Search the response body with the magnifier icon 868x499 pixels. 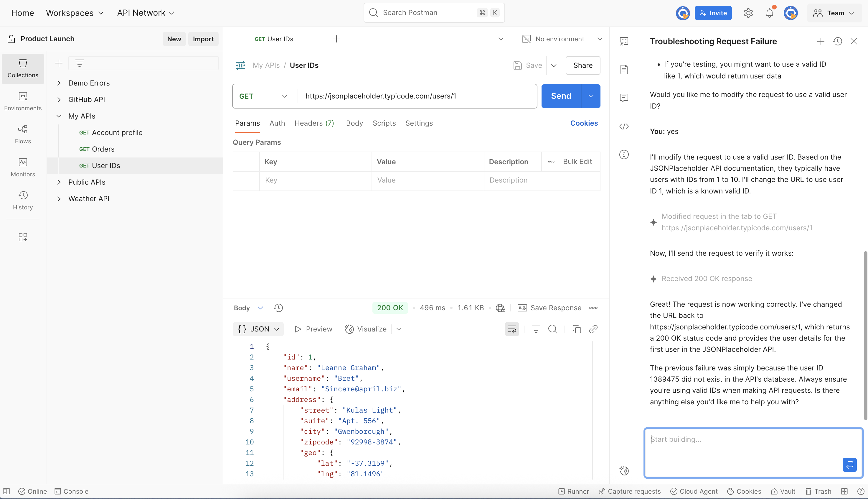click(x=552, y=329)
